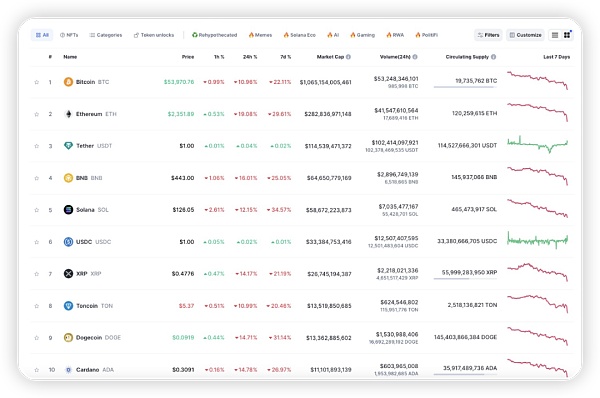Click the Tether logo icon
Viewport: 600px width, 398px height.
[68, 146]
